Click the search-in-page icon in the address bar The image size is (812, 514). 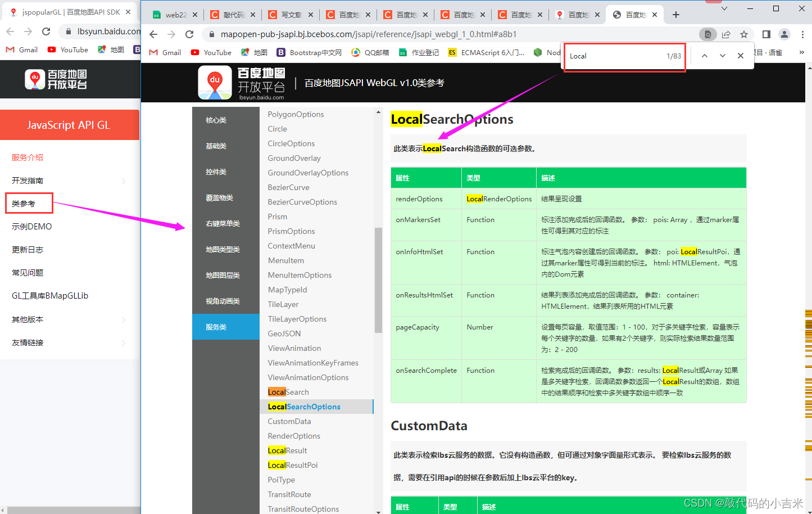(x=707, y=34)
